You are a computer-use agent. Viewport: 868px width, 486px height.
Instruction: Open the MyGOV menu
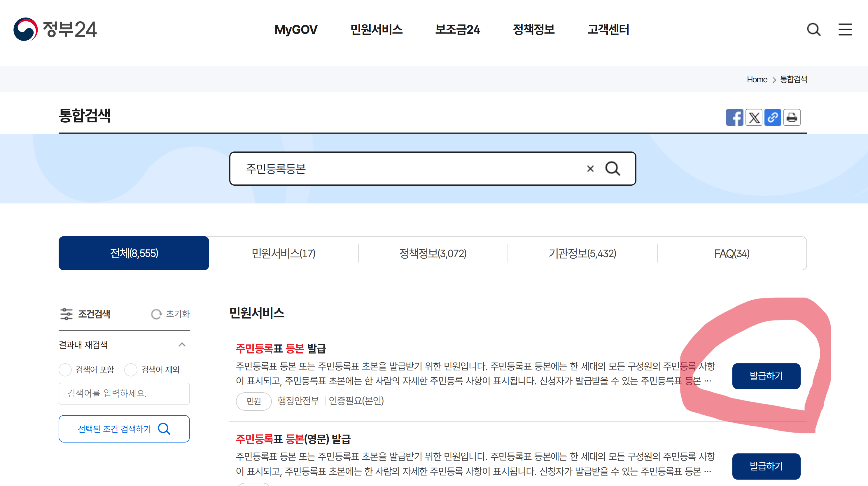(296, 30)
